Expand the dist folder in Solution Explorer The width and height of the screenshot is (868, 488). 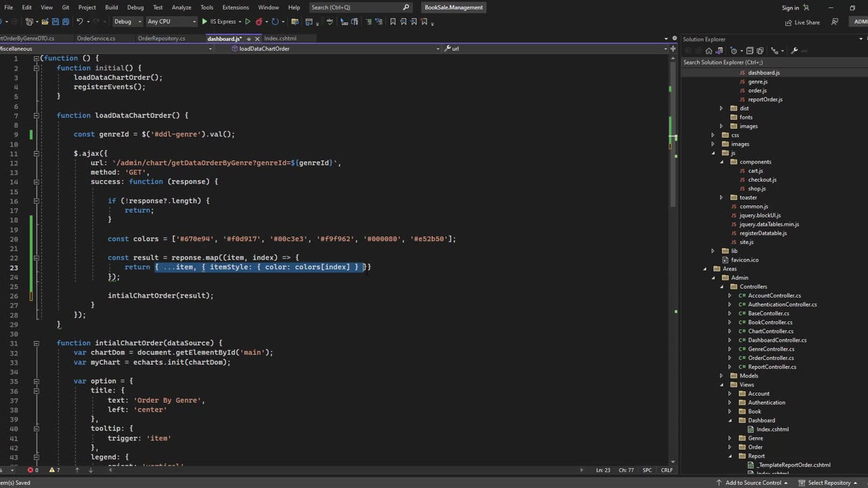(x=722, y=108)
